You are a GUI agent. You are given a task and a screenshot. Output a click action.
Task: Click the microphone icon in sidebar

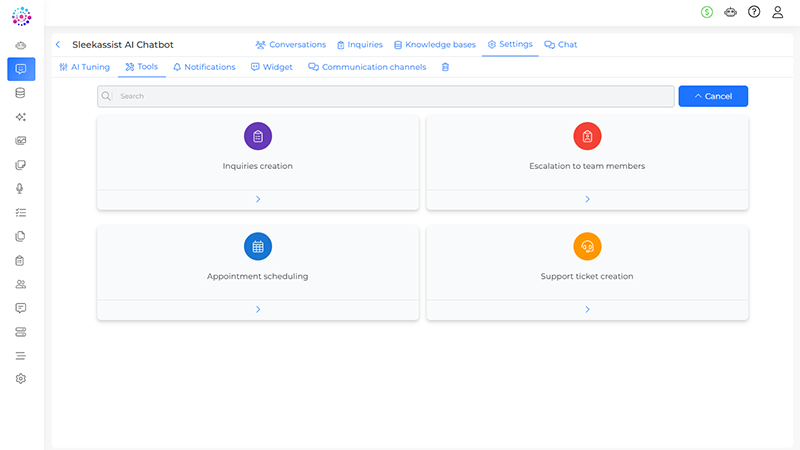[x=21, y=189]
